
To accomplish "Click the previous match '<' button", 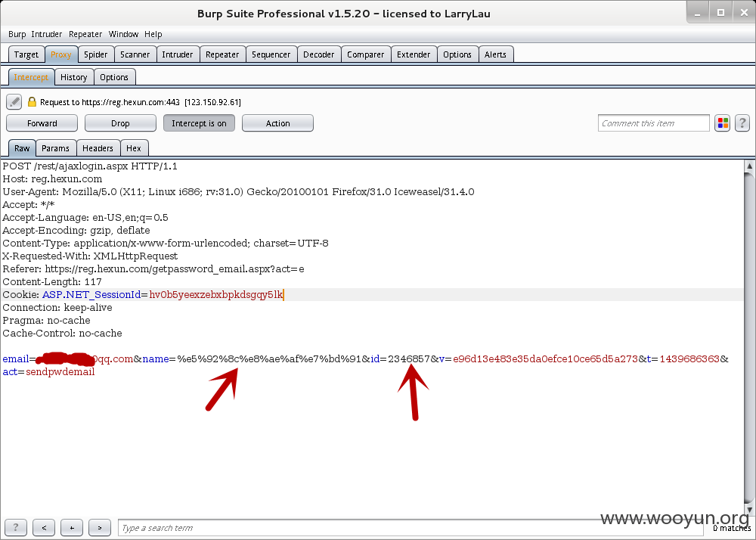I will [44, 527].
